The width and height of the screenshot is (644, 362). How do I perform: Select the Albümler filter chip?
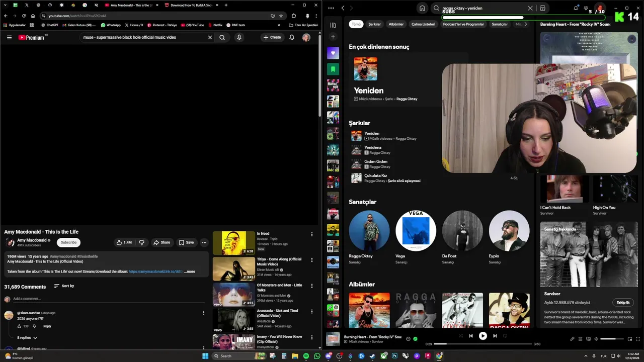396,24
